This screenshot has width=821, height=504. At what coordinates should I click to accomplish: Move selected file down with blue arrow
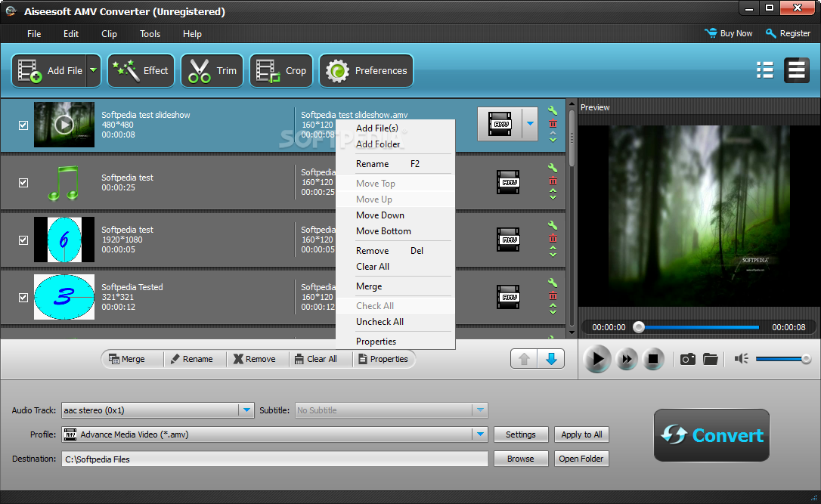tap(551, 359)
